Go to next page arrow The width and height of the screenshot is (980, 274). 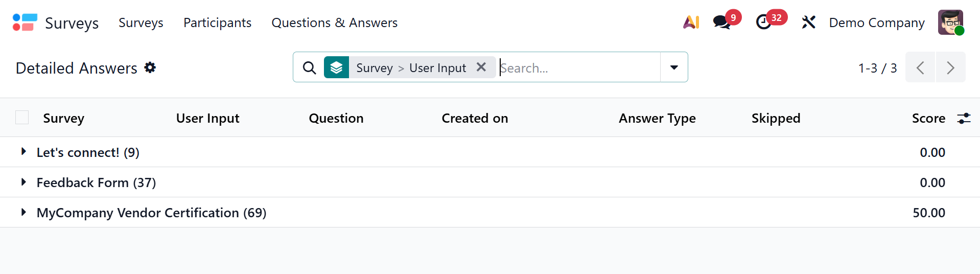[x=950, y=67]
